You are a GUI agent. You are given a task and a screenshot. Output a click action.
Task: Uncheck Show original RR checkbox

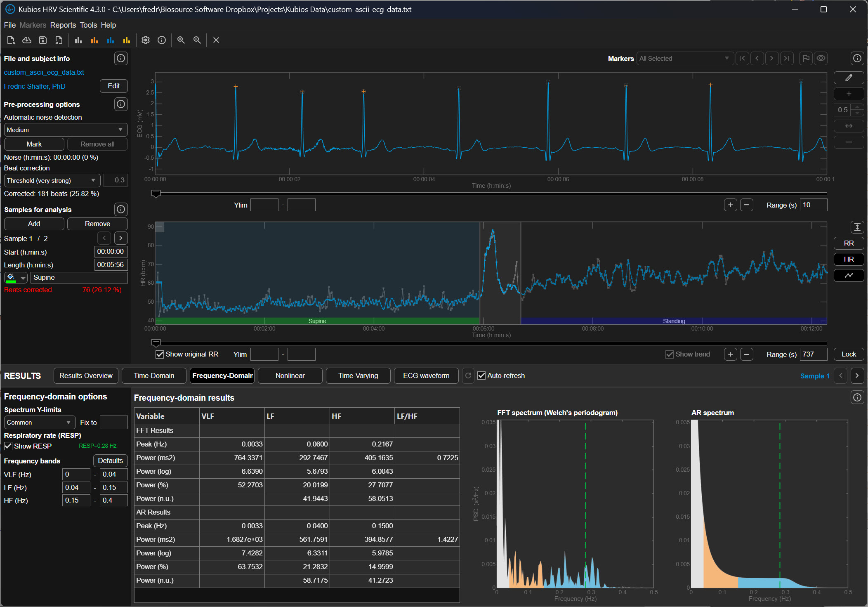coord(160,354)
